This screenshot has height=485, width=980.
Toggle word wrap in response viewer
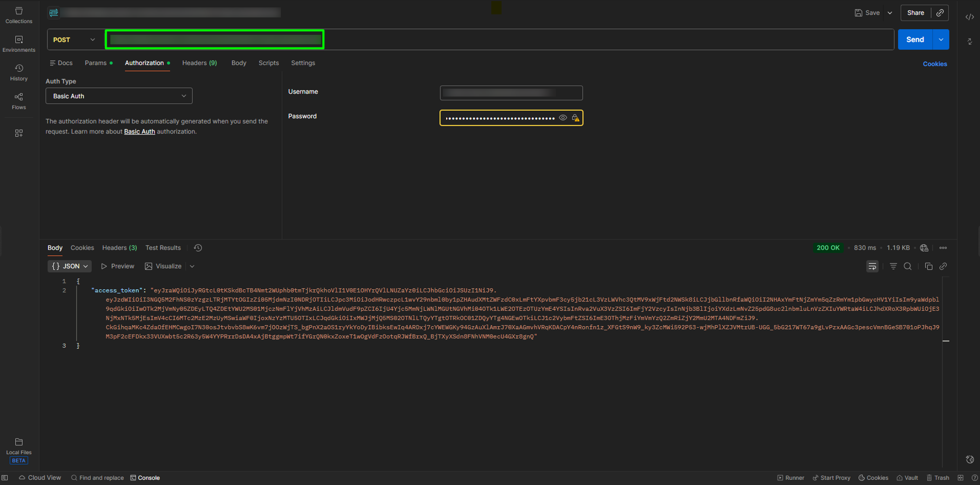click(872, 267)
